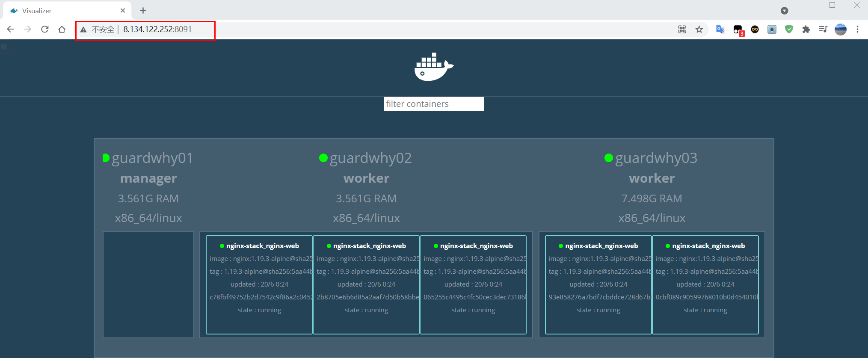Click the not-secure warning icon
Viewport: 868px width, 358px height.
83,30
